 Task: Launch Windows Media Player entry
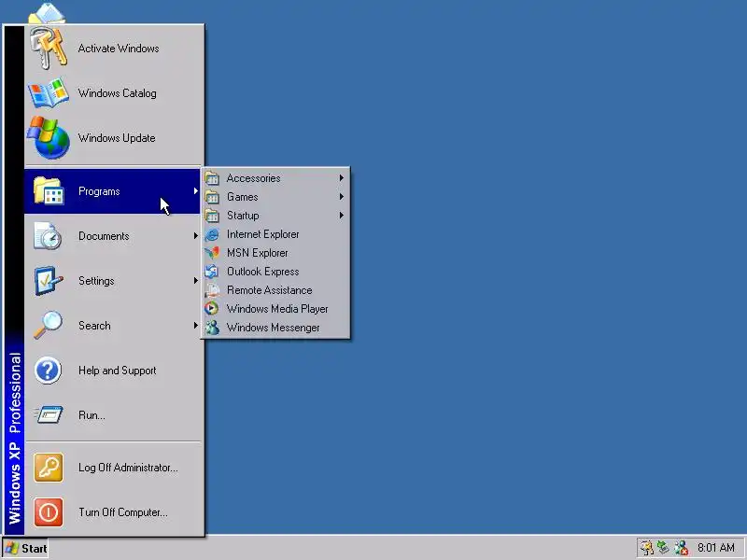pyautogui.click(x=275, y=309)
